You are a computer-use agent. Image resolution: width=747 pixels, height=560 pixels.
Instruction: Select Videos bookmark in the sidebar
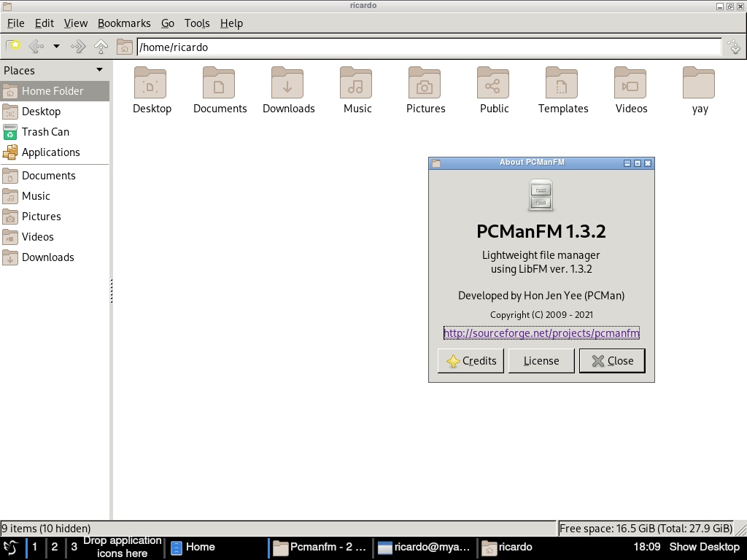coord(55,237)
